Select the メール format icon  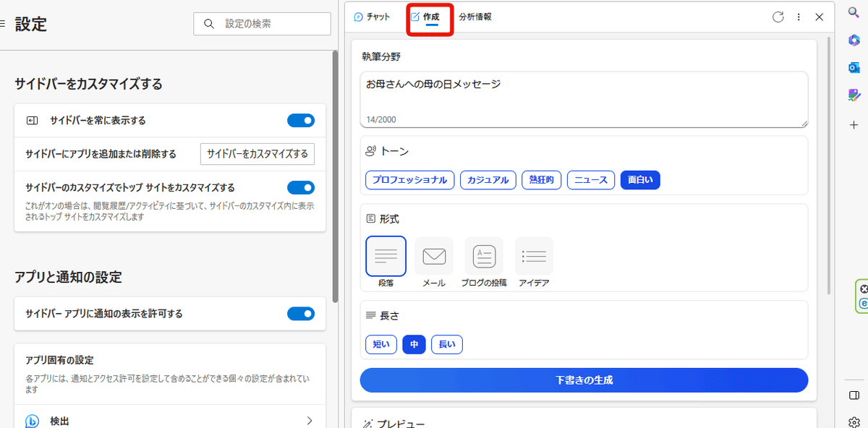tap(434, 256)
